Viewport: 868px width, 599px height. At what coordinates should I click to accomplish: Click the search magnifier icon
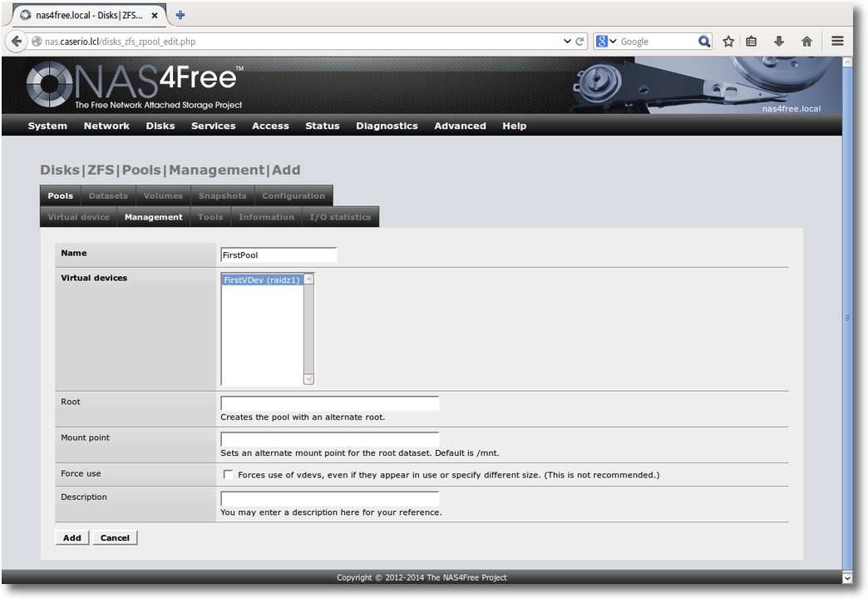(x=703, y=41)
